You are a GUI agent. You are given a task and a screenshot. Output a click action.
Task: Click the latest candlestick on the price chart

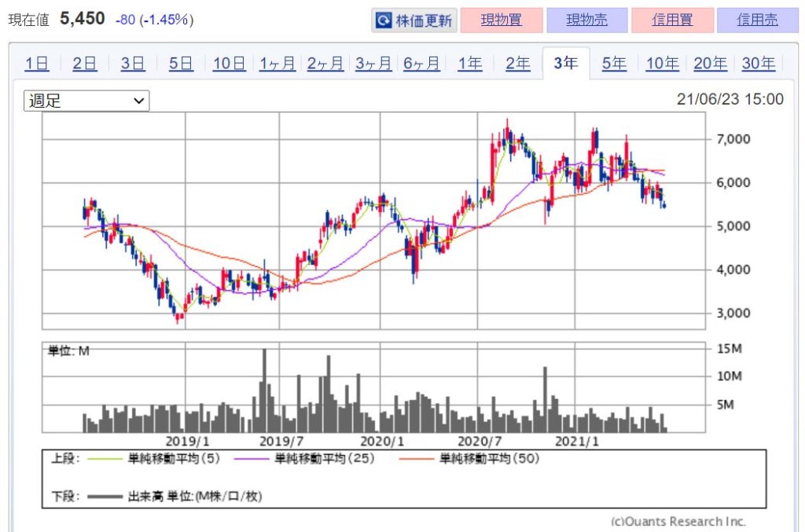(x=665, y=205)
